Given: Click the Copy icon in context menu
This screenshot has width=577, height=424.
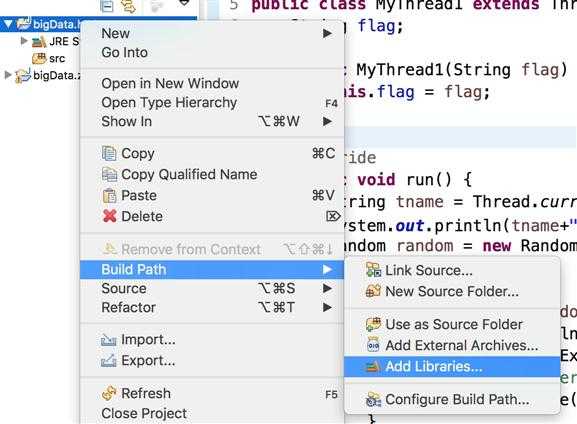Looking at the screenshot, I should (109, 153).
